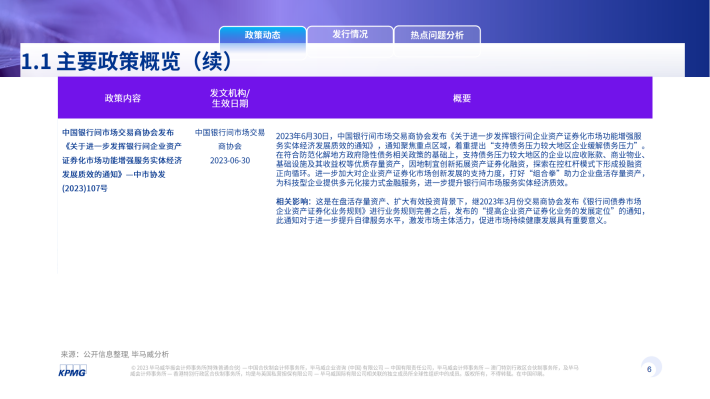The width and height of the screenshot is (710, 399).
Task: Click the policy title 中国银行间市场交易商协会发布
Action: (x=118, y=133)
